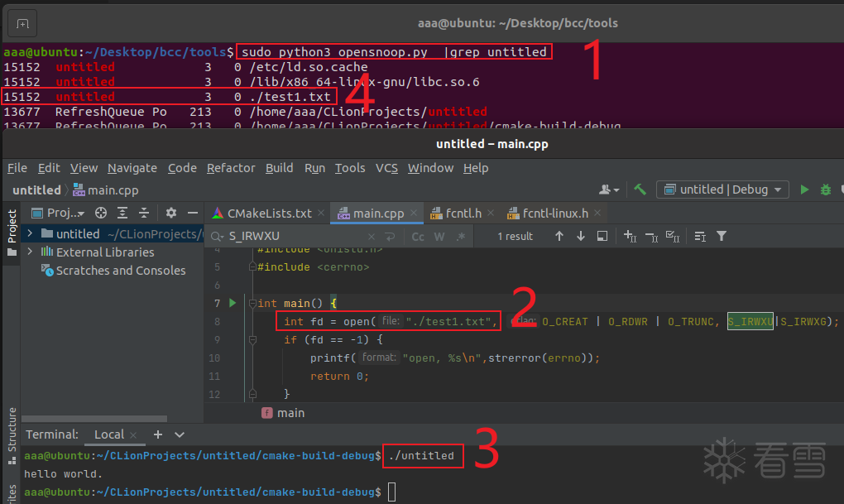This screenshot has width=844, height=504.
Task: Toggle whole words W search option
Action: (x=439, y=237)
